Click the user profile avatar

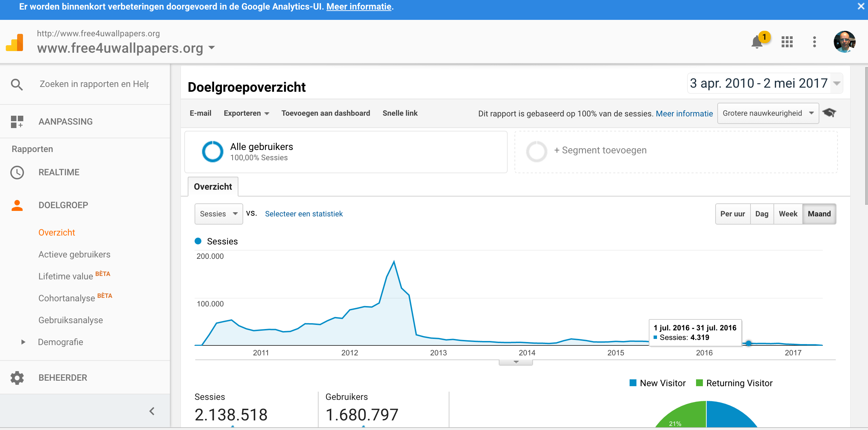[845, 42]
